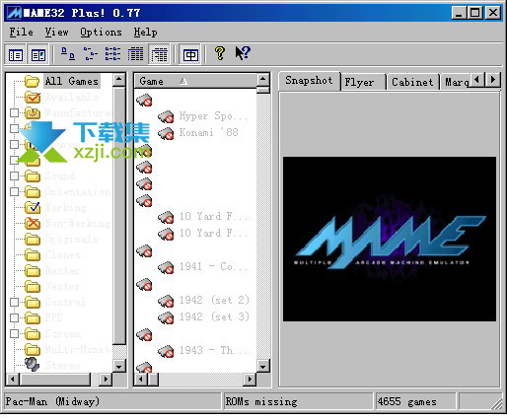
Task: Select the FPS folder
Action: [53, 317]
